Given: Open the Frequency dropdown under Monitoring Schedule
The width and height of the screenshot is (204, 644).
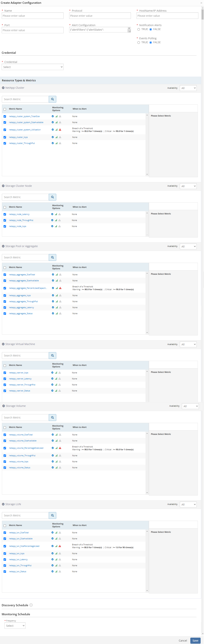Looking at the screenshot, I should tap(15, 626).
